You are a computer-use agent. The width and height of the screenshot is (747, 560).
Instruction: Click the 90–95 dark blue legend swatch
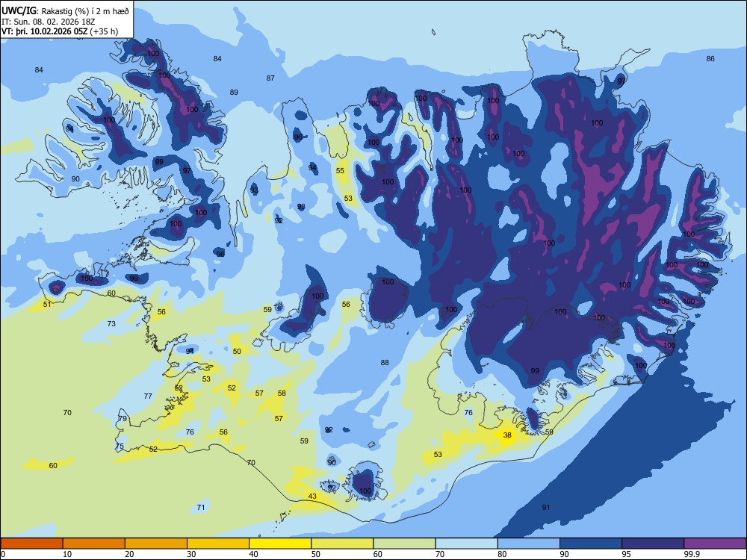click(591, 544)
